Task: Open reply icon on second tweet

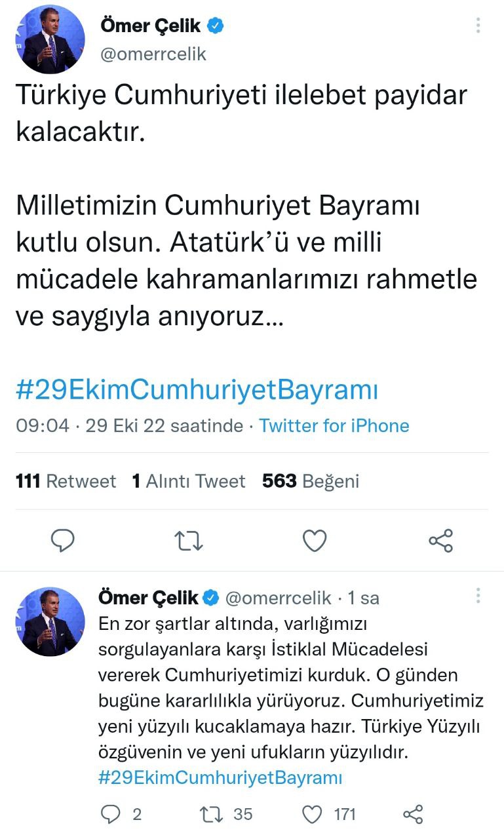Action: click(111, 814)
